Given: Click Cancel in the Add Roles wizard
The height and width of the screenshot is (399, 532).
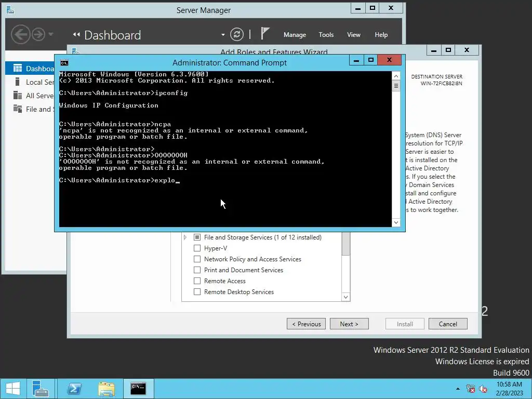Looking at the screenshot, I should coord(448,324).
